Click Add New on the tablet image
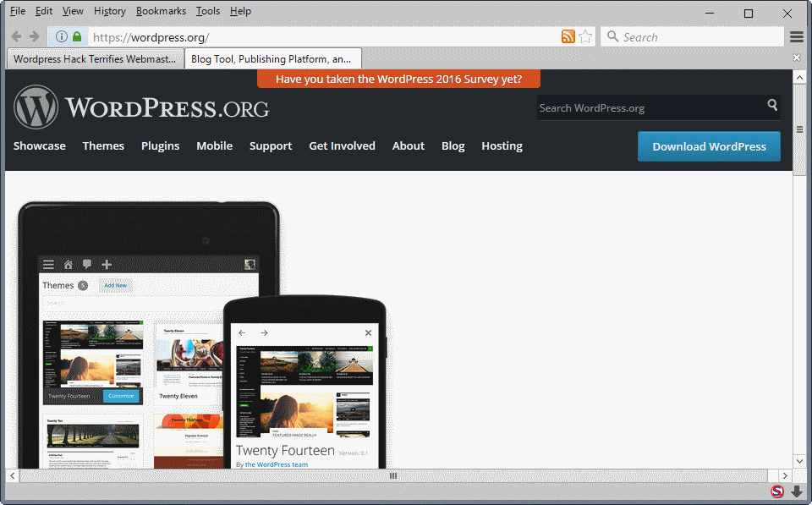This screenshot has width=812, height=505. tap(116, 285)
